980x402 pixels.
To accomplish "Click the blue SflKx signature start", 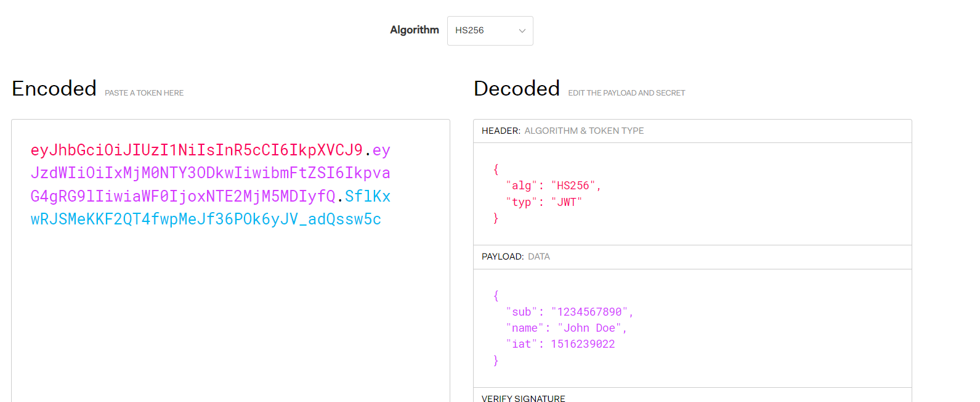I will [368, 196].
